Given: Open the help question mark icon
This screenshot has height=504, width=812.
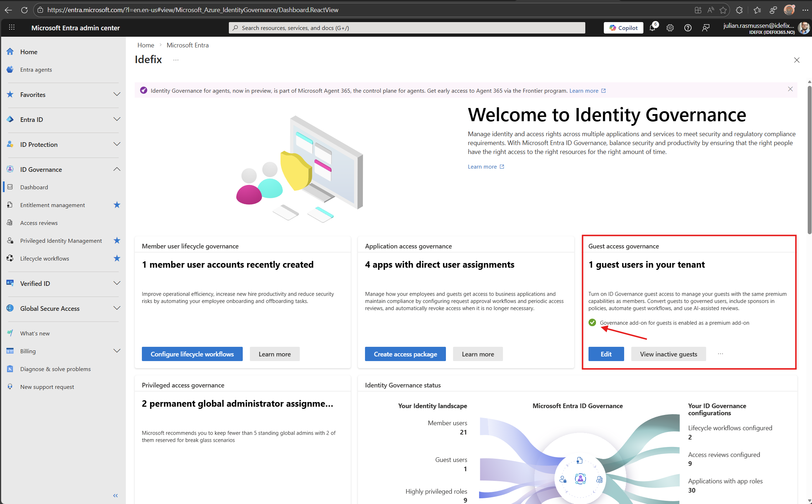Looking at the screenshot, I should [688, 28].
